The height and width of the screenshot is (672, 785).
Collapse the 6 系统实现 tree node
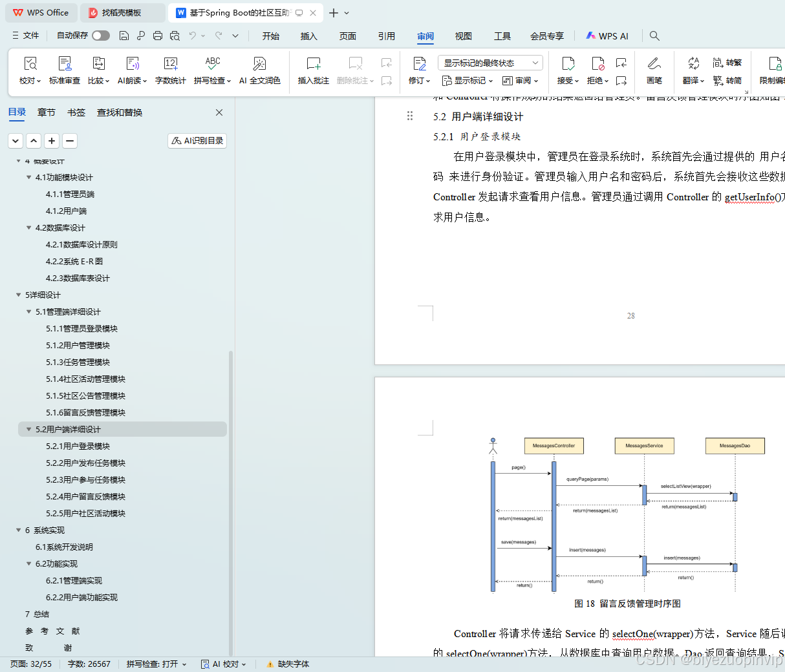[x=18, y=530]
